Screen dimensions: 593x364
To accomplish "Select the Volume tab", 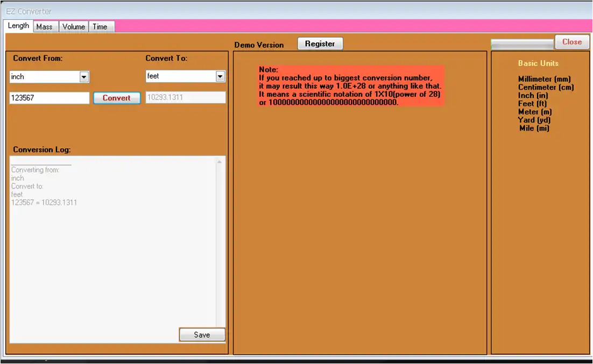I will [x=74, y=27].
